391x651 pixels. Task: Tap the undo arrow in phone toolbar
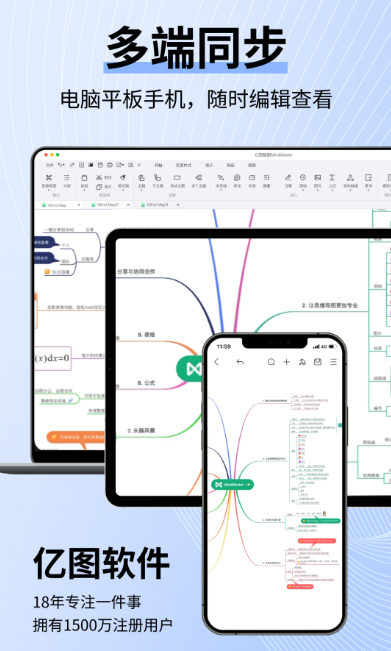tap(240, 362)
